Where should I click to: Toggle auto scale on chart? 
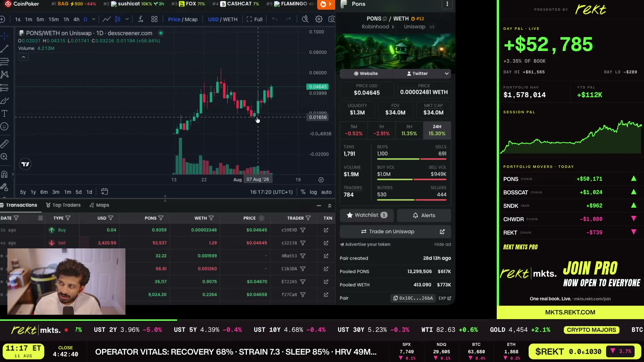[326, 192]
